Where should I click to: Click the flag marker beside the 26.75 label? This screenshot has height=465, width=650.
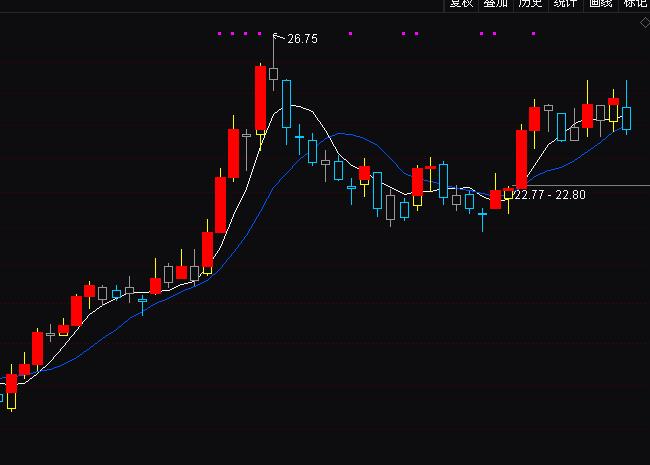click(x=278, y=37)
